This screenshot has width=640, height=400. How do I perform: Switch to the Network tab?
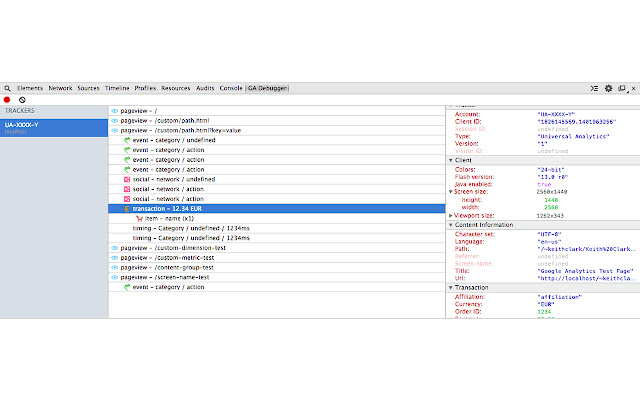60,88
